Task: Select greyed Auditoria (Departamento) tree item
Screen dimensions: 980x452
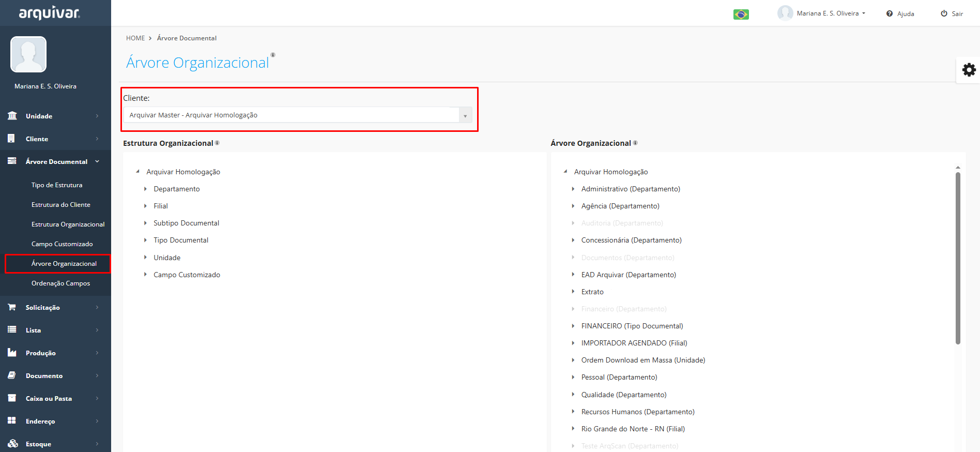Action: [x=622, y=223]
